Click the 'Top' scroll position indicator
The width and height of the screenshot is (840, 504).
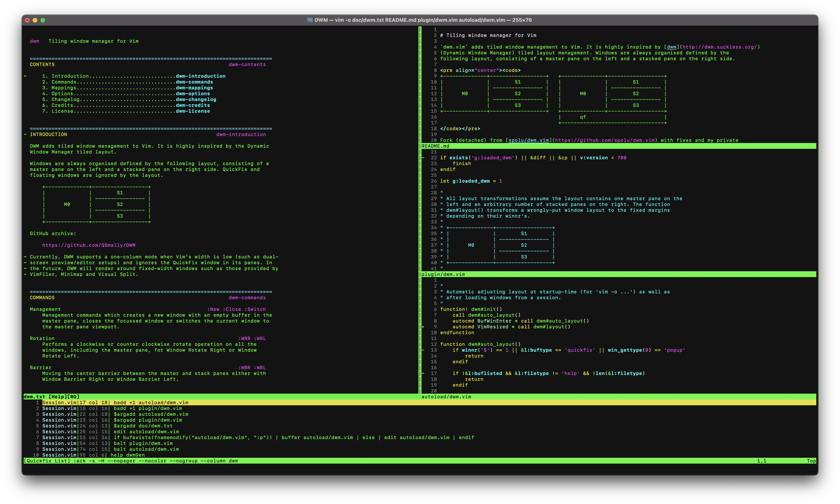coord(811,461)
